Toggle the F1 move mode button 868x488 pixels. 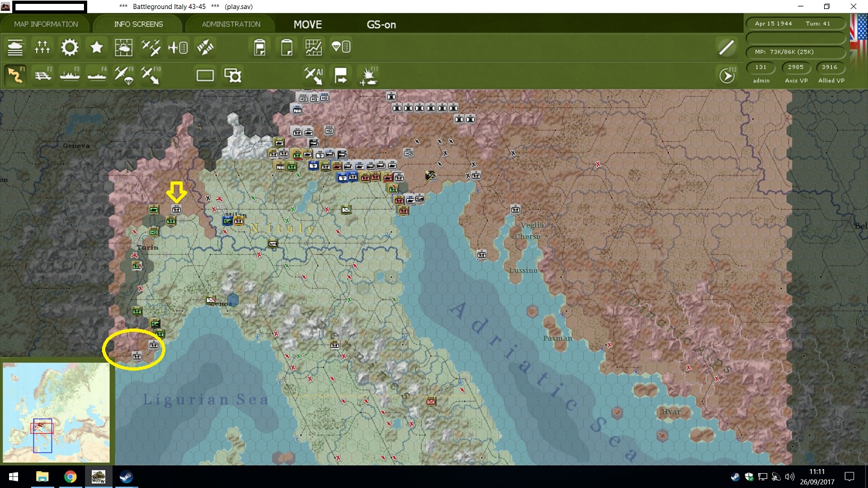point(15,75)
